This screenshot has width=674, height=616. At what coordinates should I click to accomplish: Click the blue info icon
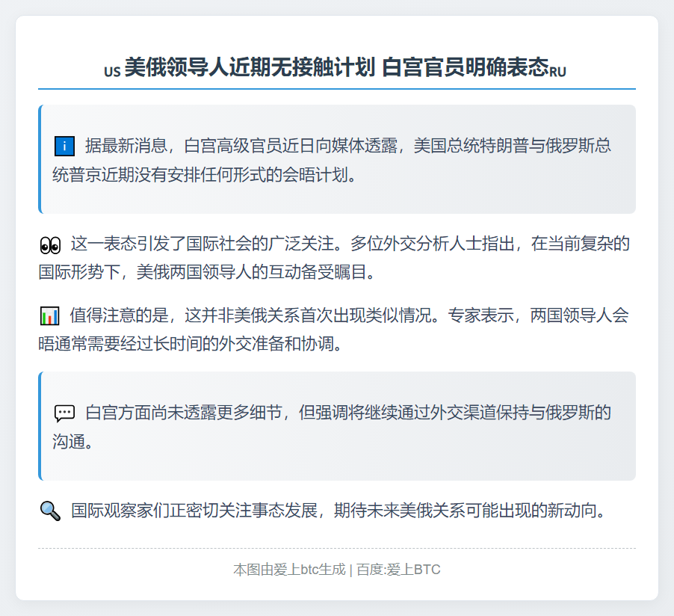[x=64, y=146]
